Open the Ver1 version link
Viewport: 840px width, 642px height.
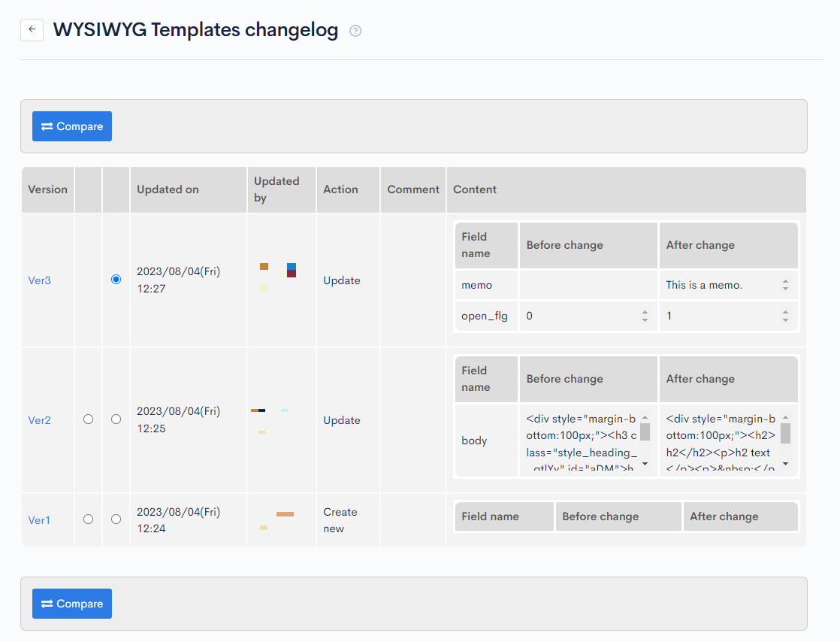(x=38, y=519)
